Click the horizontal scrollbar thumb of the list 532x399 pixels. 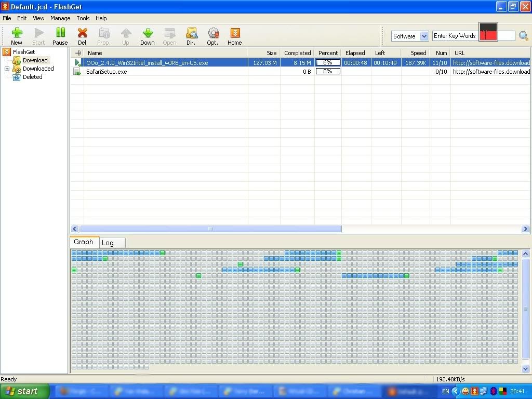pyautogui.click(x=210, y=229)
